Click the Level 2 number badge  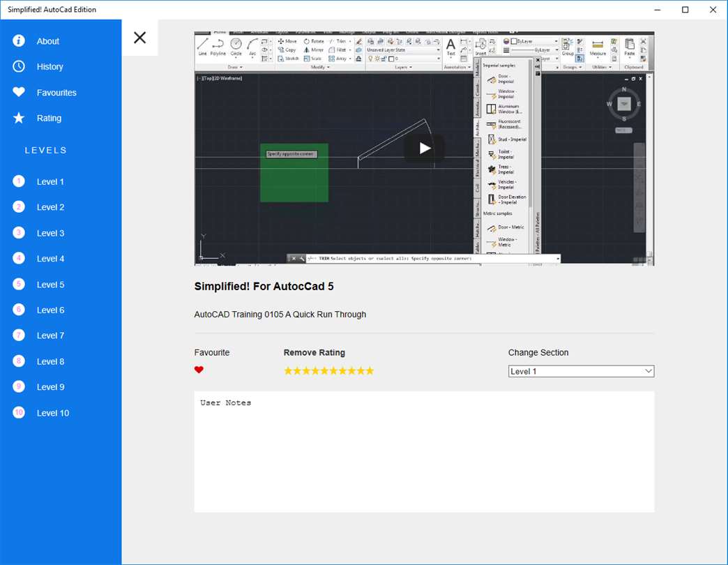point(19,207)
